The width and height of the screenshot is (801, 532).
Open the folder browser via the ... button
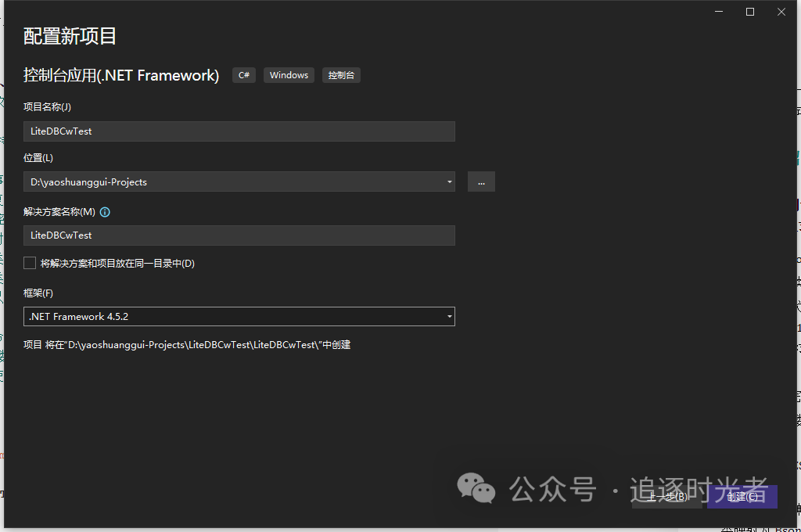(481, 182)
